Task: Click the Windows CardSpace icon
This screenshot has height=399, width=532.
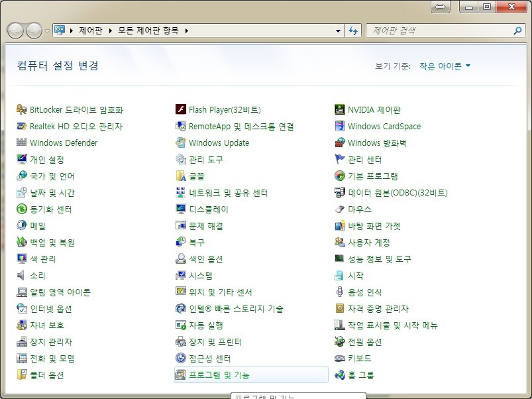Action: pyautogui.click(x=340, y=126)
